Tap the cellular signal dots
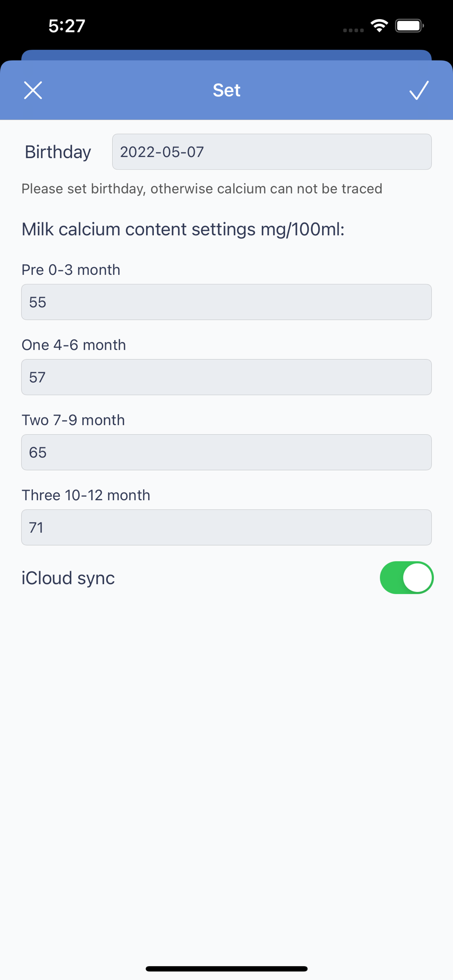The image size is (453, 980). [353, 30]
